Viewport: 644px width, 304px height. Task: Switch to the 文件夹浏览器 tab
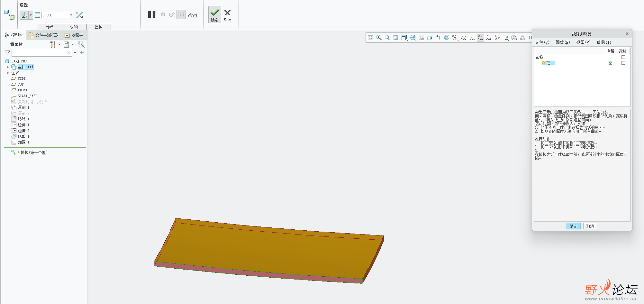point(44,35)
